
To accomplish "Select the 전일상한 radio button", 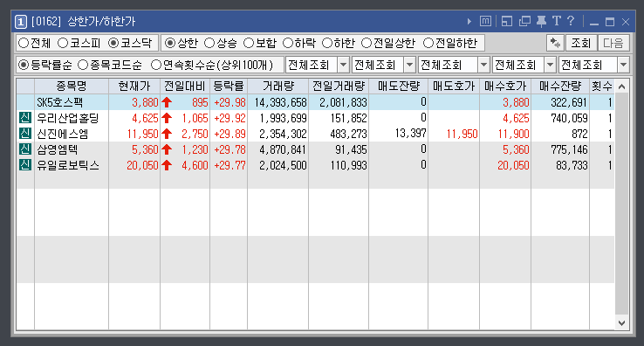I will click(x=367, y=43).
